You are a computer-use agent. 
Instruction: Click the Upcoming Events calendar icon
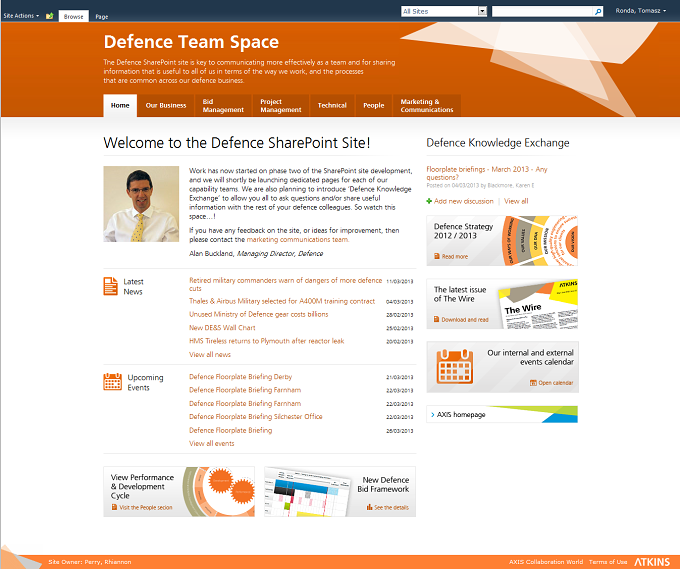tap(112, 382)
